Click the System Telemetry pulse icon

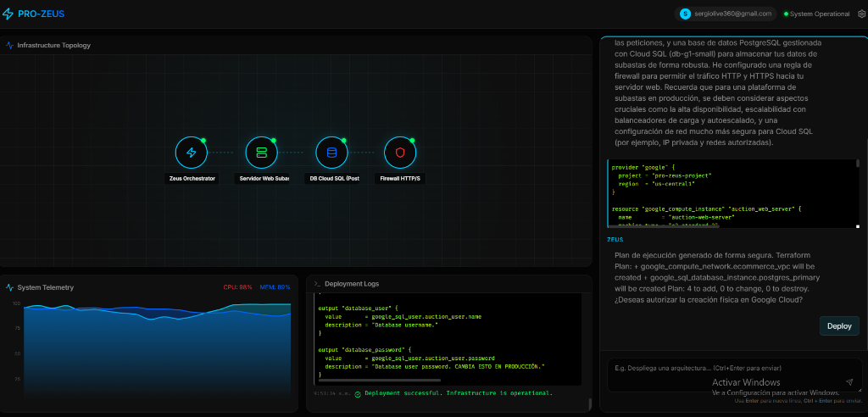(10, 287)
